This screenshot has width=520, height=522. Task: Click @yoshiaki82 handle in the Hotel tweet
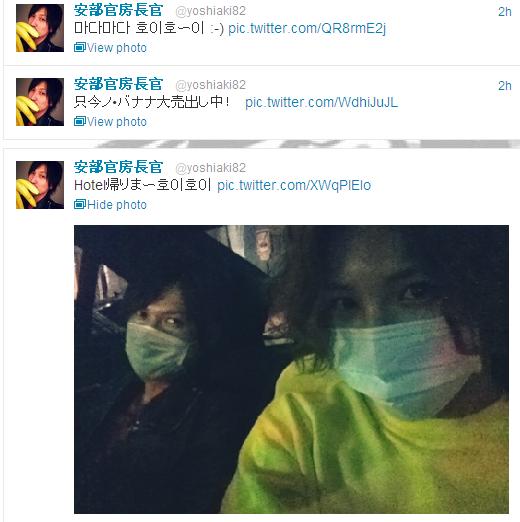211,168
